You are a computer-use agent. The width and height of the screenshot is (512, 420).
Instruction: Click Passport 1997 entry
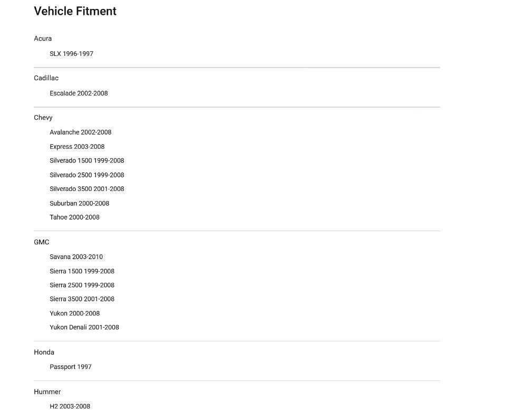tap(70, 367)
